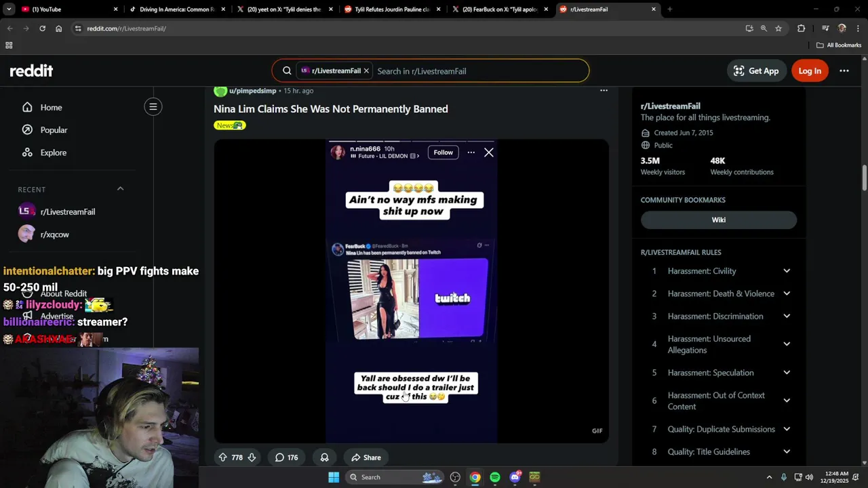Open browser home page icon
868x488 pixels.
[58, 28]
